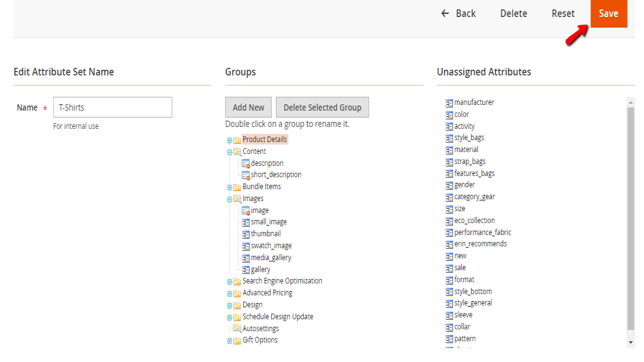
Task: Select the Advanced Pricing group label
Action: [267, 293]
